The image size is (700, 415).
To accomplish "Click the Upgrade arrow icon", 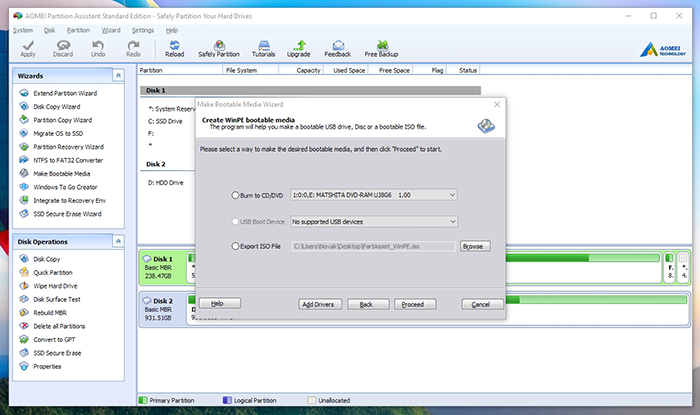I will (x=299, y=49).
